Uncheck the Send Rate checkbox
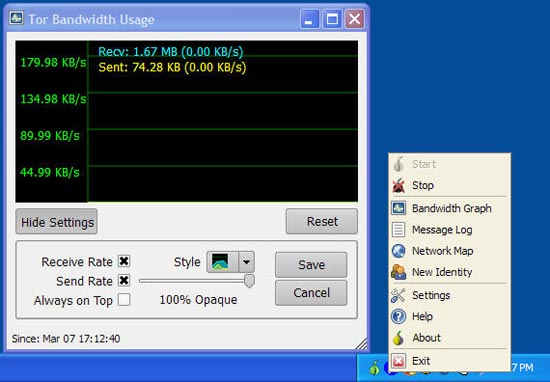Viewport: 550px width, 382px height. pyautogui.click(x=124, y=281)
